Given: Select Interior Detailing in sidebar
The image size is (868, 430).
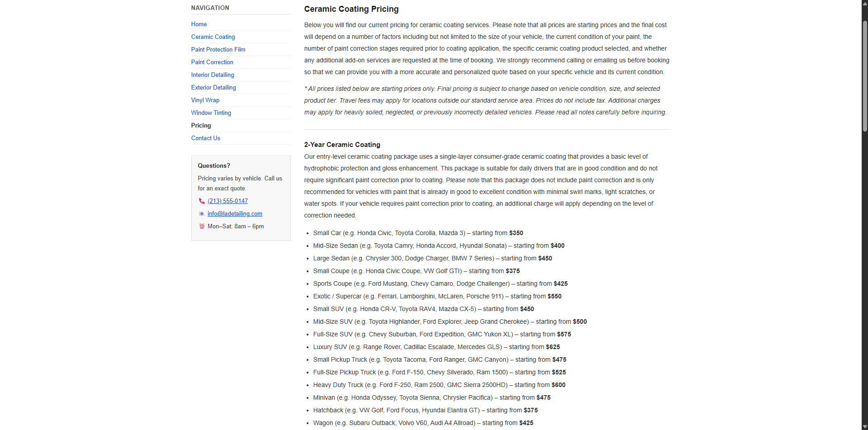Looking at the screenshot, I should (213, 75).
